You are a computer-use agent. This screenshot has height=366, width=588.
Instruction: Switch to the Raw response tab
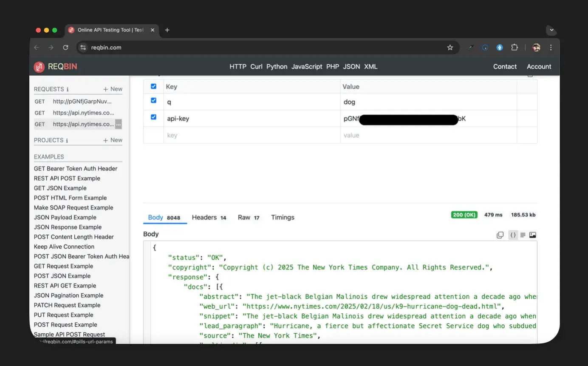click(x=249, y=218)
